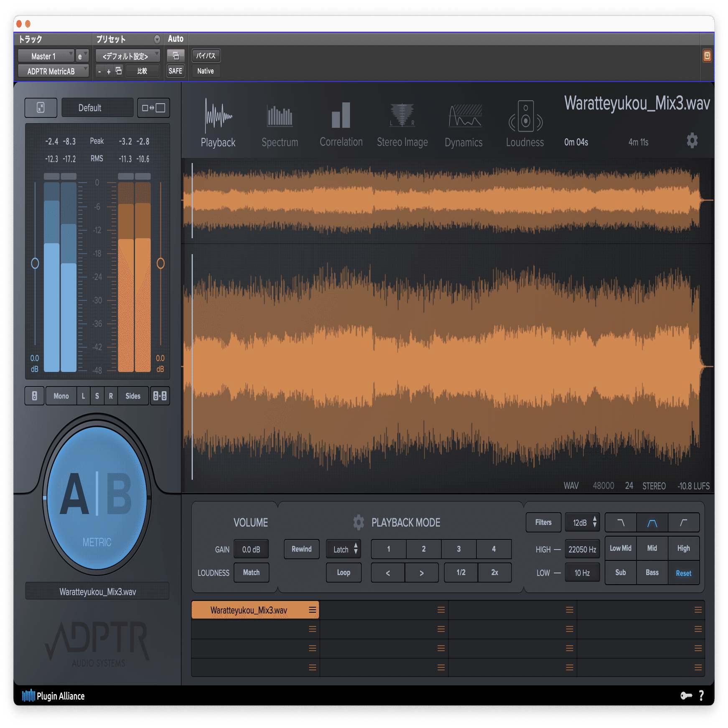728x728 pixels.
Task: Open Playback Mode settings gear
Action: point(358,522)
